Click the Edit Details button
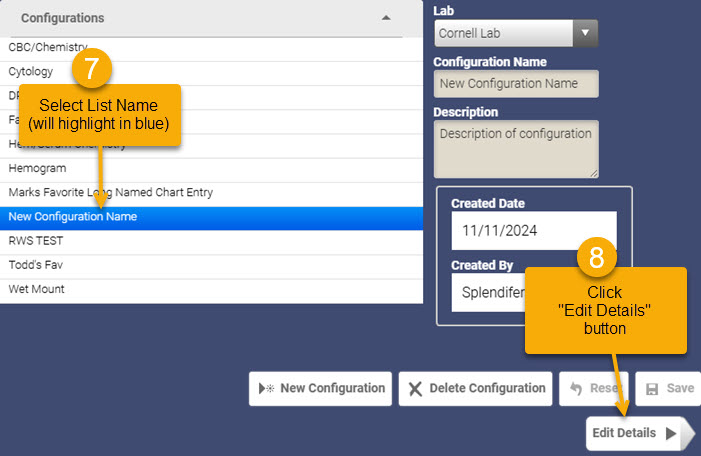Image resolution: width=701 pixels, height=456 pixels. click(x=640, y=433)
